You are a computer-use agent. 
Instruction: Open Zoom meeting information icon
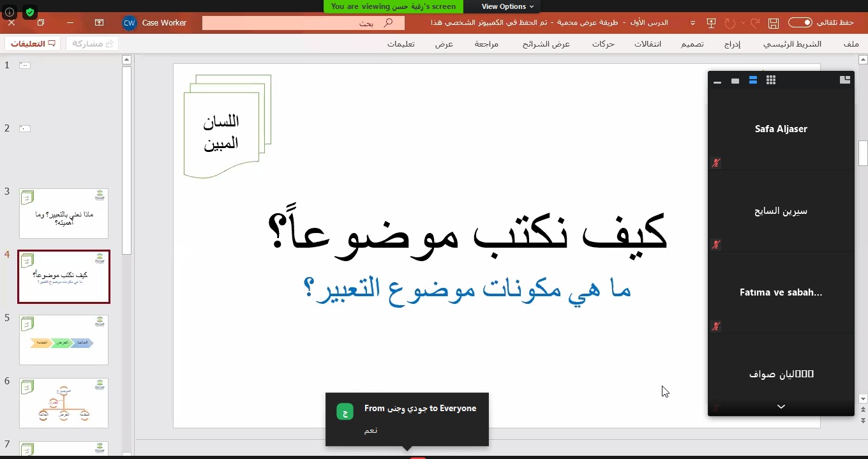coord(10,11)
